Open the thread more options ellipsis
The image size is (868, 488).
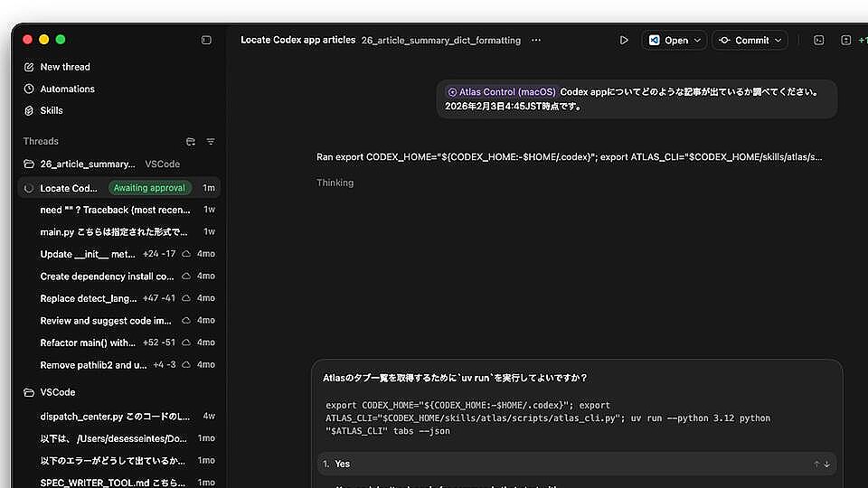coord(536,41)
